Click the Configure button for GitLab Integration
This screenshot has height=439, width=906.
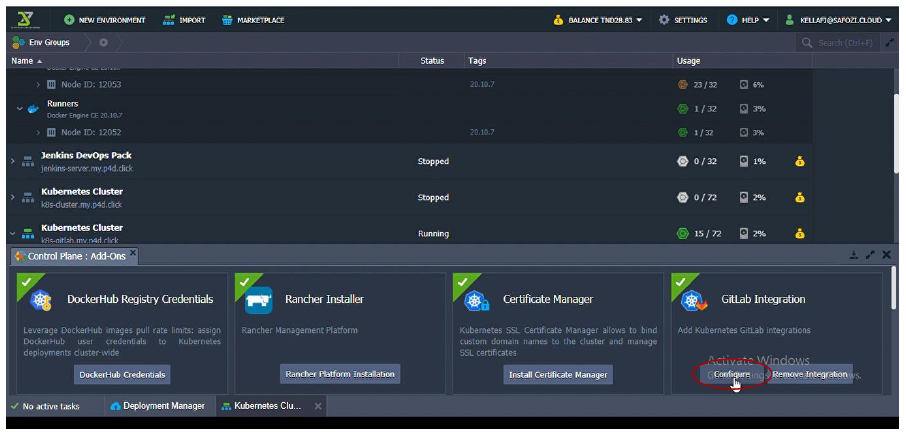click(732, 374)
